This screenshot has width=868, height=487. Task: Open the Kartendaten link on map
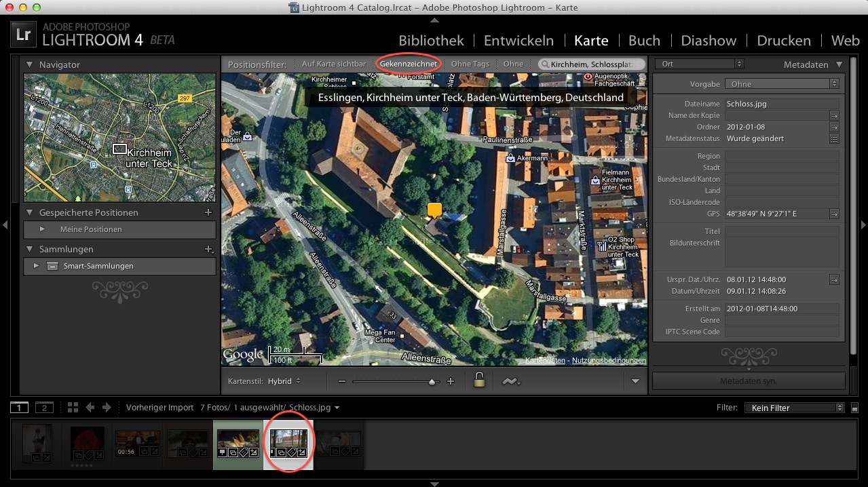tap(545, 360)
